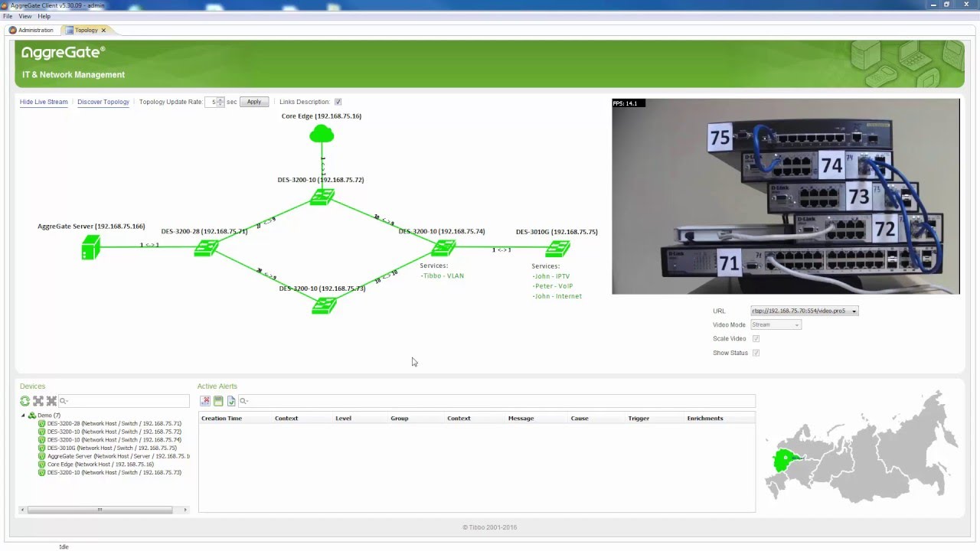Click the expand-all icon in Devices toolbar
This screenshot has width=980, height=551.
38,401
